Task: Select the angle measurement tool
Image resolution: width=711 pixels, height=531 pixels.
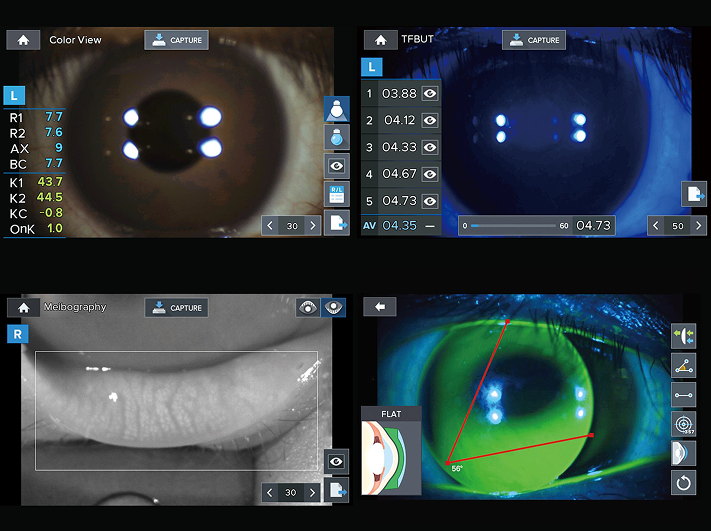Action: pos(683,365)
